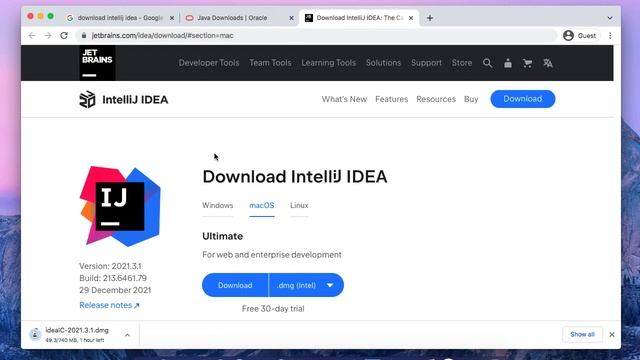
Task: Show all downloads
Action: point(582,334)
